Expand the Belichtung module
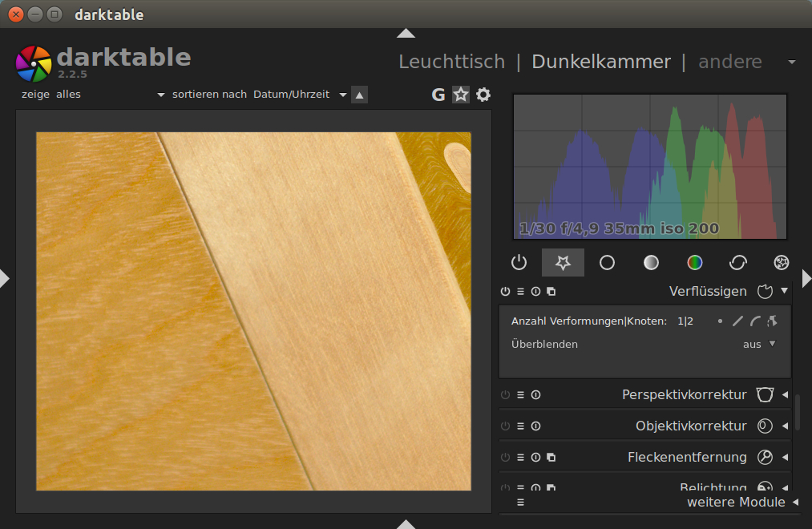The height and width of the screenshot is (529, 812). [785, 487]
